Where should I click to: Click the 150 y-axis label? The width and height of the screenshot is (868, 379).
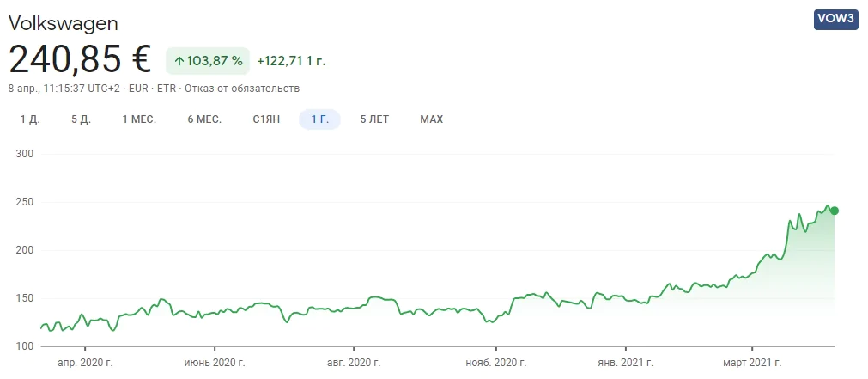[x=26, y=299]
